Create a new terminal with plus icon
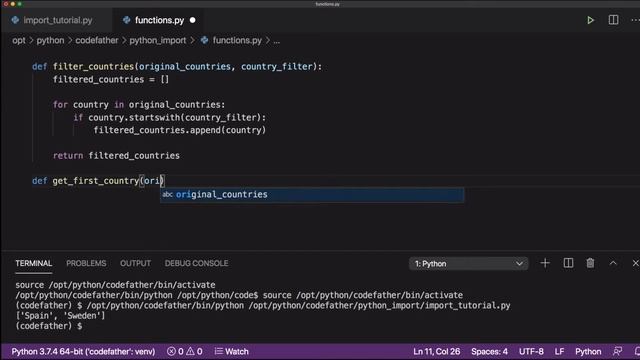Image resolution: width=640 pixels, height=360 pixels. coord(545,263)
